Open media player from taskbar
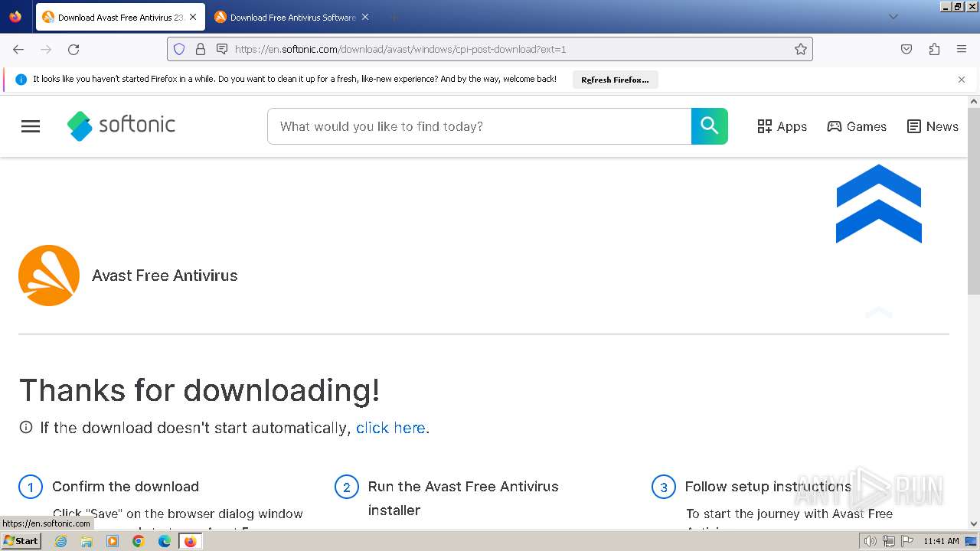The image size is (980, 551). [113, 541]
